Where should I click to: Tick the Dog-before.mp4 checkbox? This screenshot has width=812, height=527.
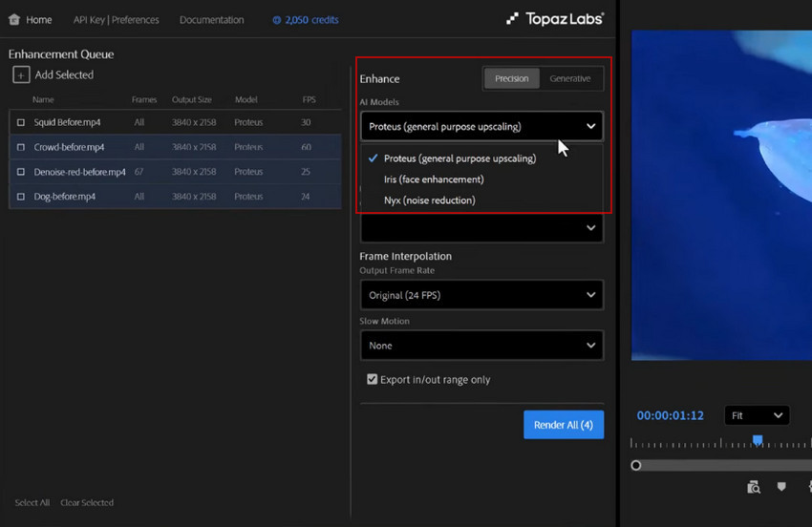pos(21,197)
